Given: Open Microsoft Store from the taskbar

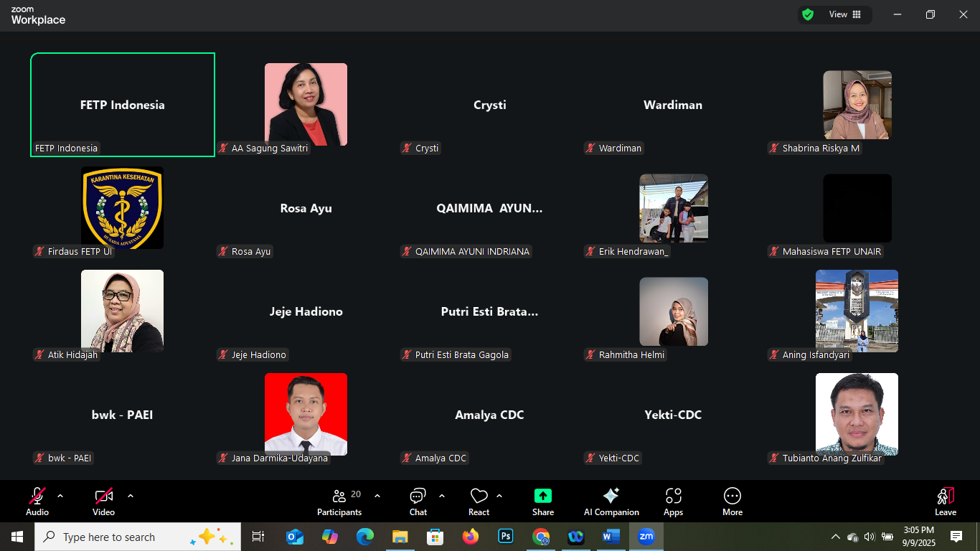Looking at the screenshot, I should (435, 537).
